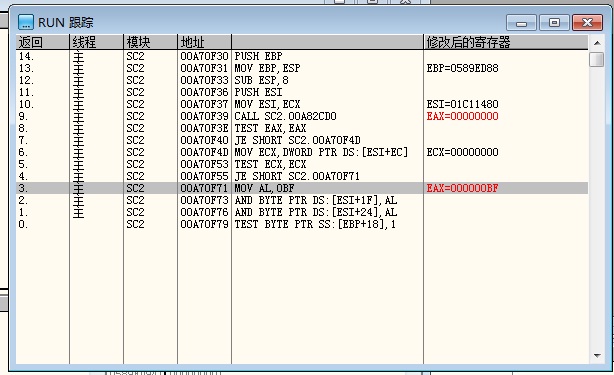The height and width of the screenshot is (375, 614).
Task: Click address 00A70F4D
Action: [x=204, y=152]
